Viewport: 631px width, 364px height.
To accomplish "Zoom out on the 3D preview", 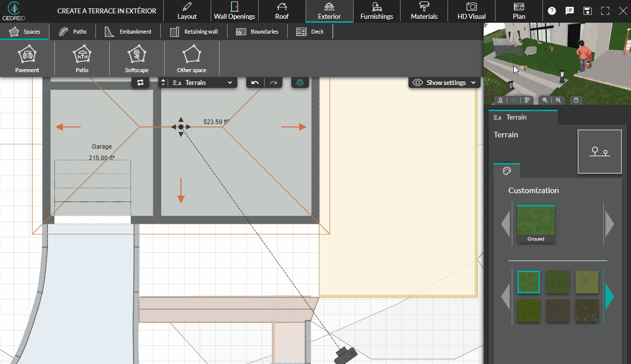I will click(x=558, y=100).
